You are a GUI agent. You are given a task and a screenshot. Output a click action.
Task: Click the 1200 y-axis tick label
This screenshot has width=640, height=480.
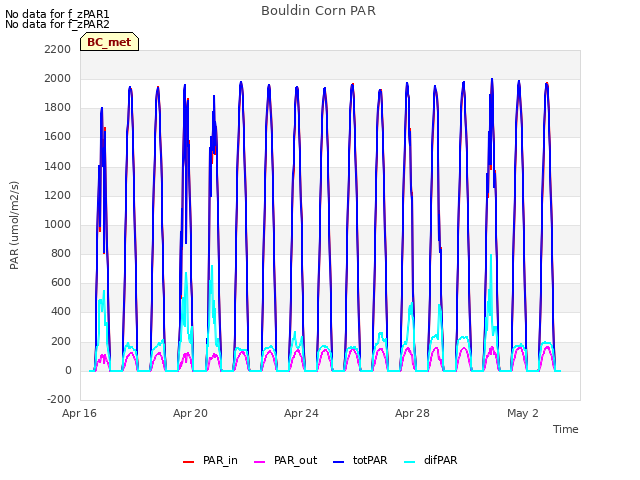tap(58, 196)
